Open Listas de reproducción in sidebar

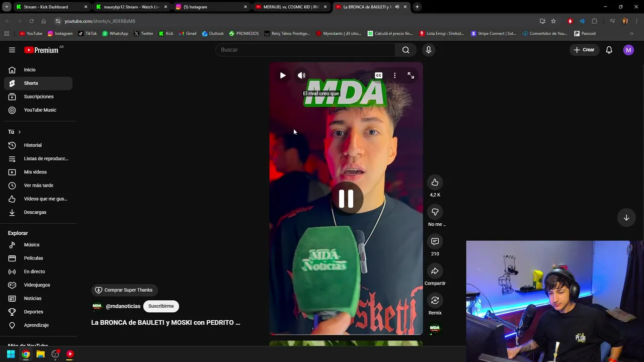pos(38,159)
